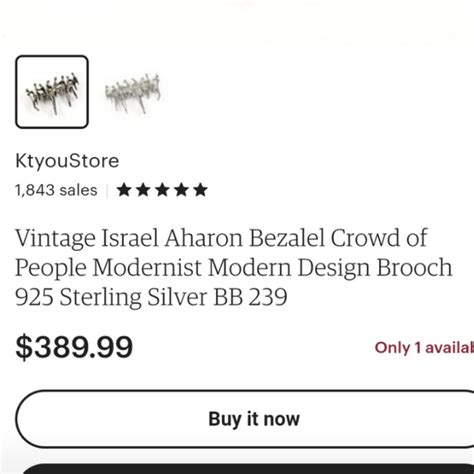Click the last star in the rating
474x474 pixels.
click(x=201, y=190)
